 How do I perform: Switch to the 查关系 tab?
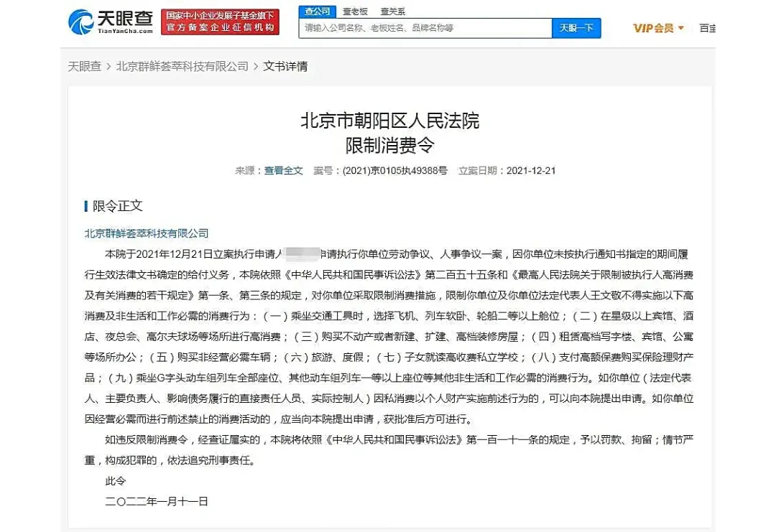click(x=393, y=11)
